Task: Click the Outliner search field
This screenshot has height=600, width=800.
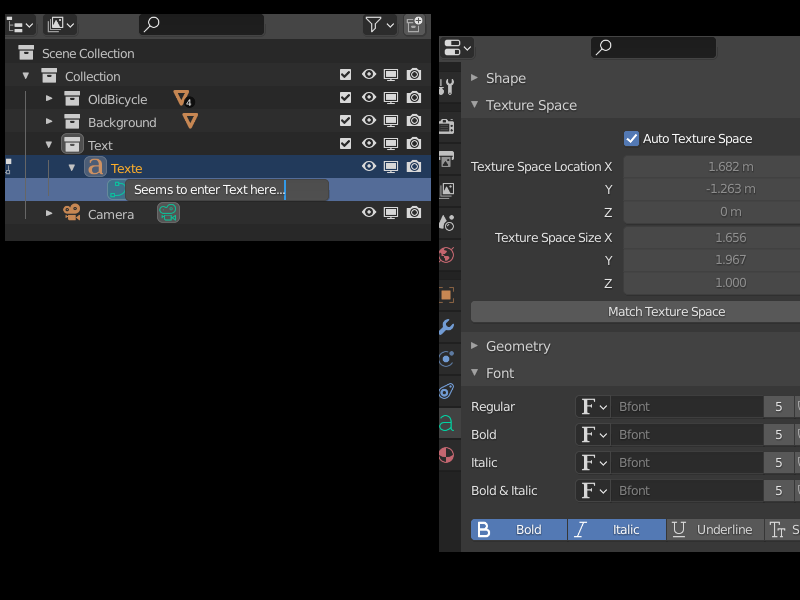Action: click(x=202, y=24)
